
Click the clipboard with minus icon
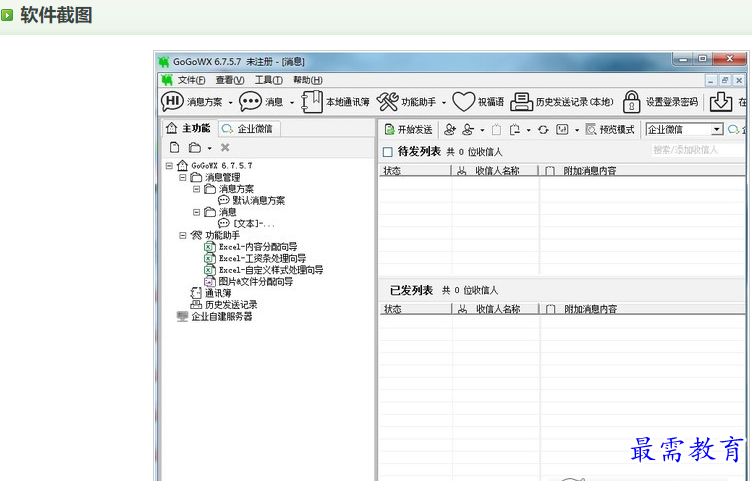515,129
